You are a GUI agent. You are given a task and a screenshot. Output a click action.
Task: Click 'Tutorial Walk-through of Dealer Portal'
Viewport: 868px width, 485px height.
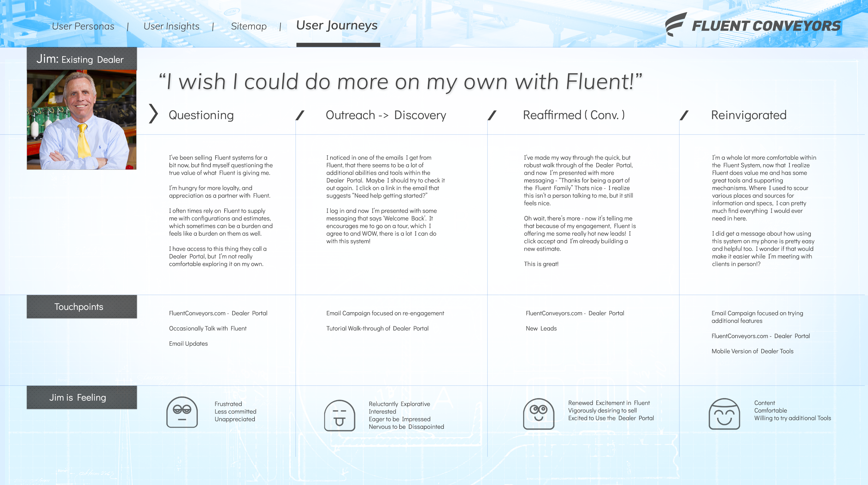click(x=377, y=329)
